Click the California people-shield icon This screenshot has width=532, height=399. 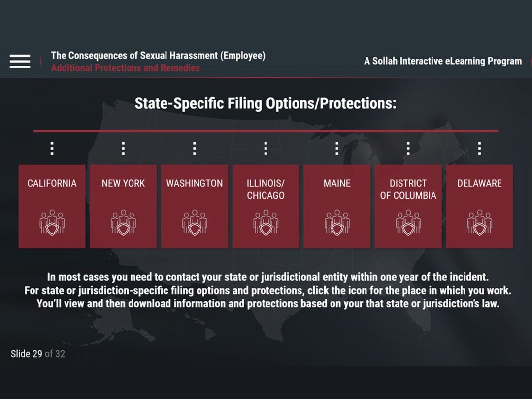pyautogui.click(x=52, y=222)
